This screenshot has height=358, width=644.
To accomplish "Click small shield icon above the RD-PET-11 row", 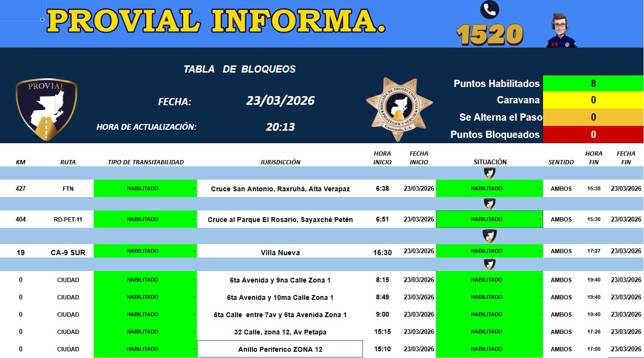I will pyautogui.click(x=489, y=204).
